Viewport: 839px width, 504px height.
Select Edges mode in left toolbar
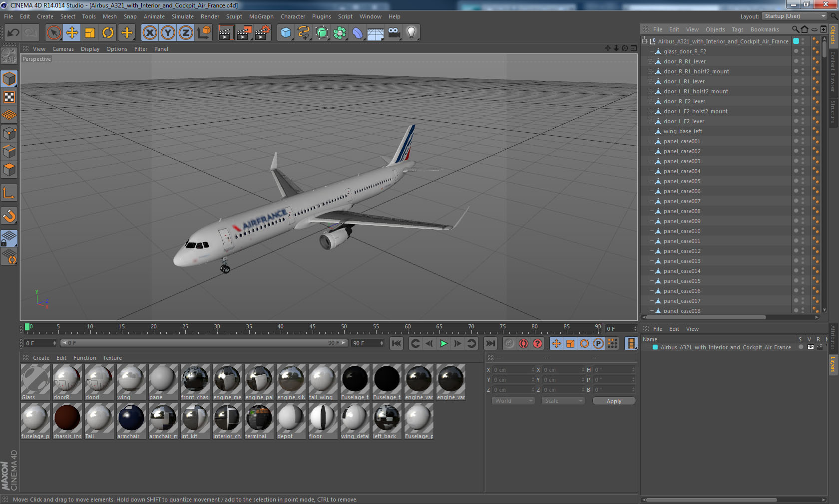coord(9,152)
